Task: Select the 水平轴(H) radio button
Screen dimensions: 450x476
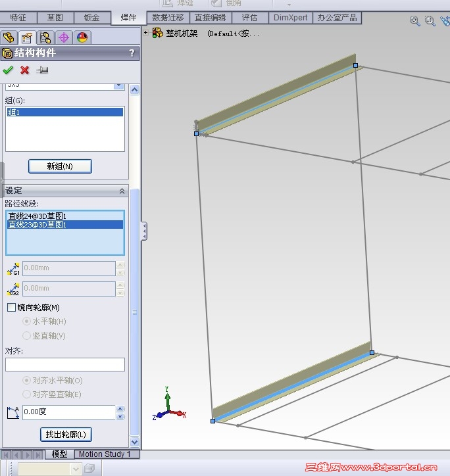Action: 27,321
